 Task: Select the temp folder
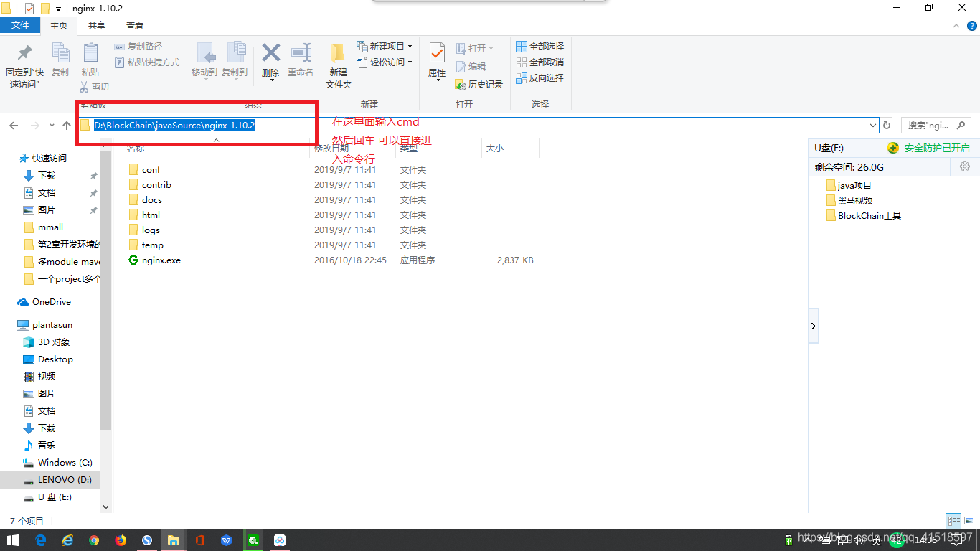point(153,245)
